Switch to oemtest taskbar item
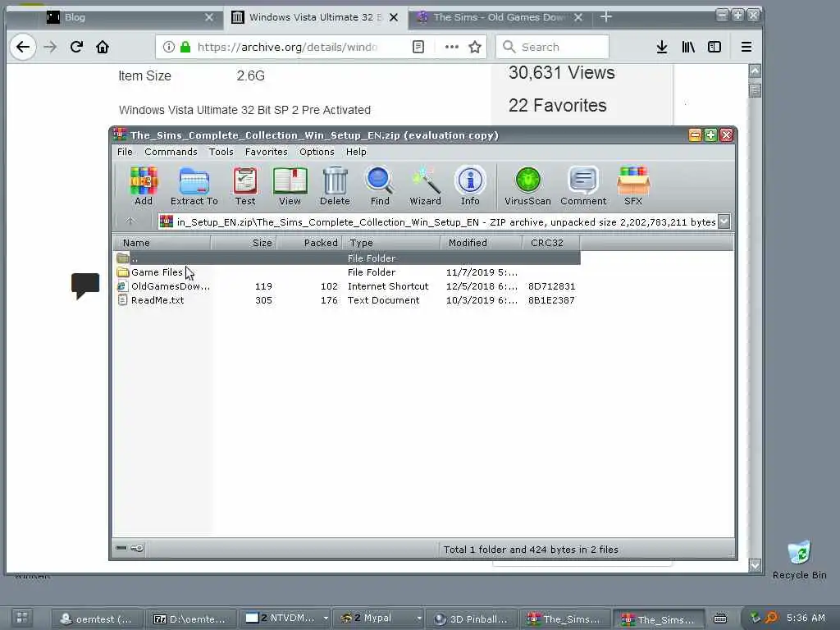840x630 pixels. click(97, 619)
